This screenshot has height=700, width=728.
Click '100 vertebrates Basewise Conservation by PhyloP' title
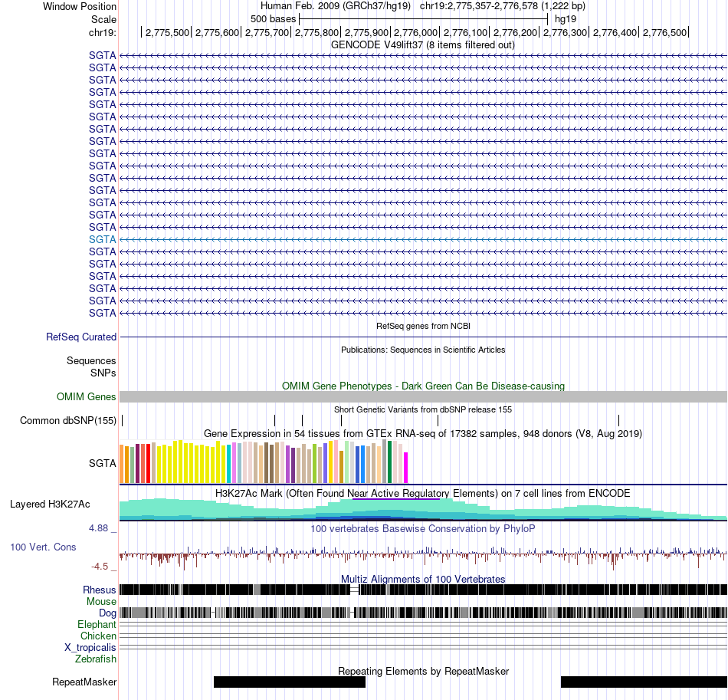click(423, 528)
